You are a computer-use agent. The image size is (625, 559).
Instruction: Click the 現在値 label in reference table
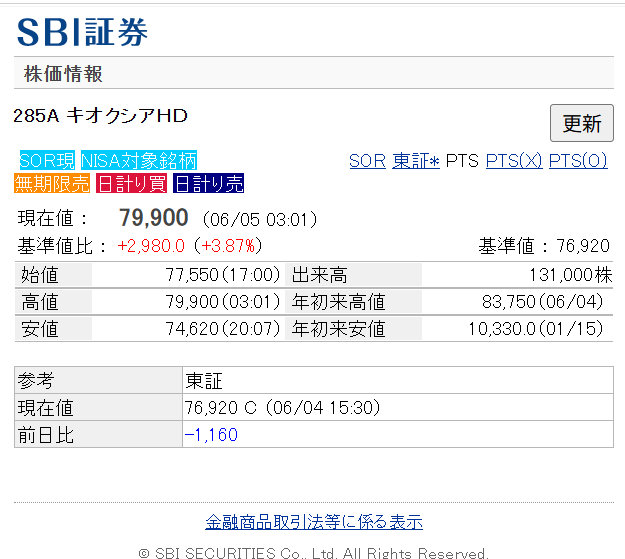pyautogui.click(x=98, y=407)
